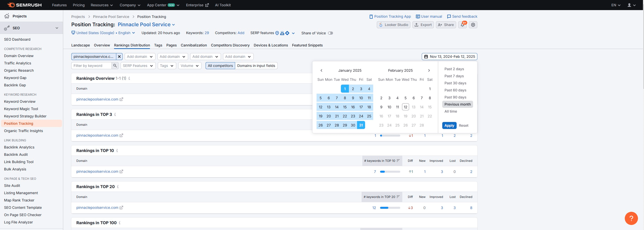Image resolution: width=644 pixels, height=230 pixels.
Task: Click the Apply button in date picker
Action: click(x=449, y=125)
